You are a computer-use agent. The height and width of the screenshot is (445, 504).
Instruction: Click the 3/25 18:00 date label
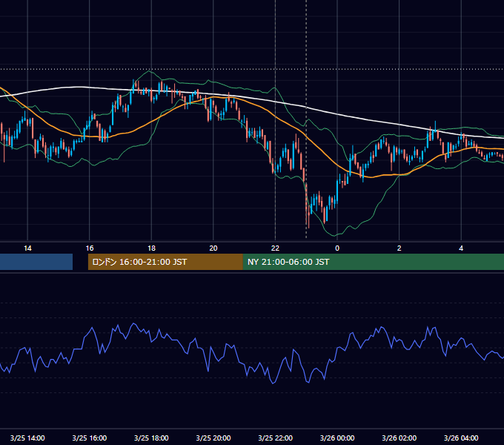[x=151, y=438]
